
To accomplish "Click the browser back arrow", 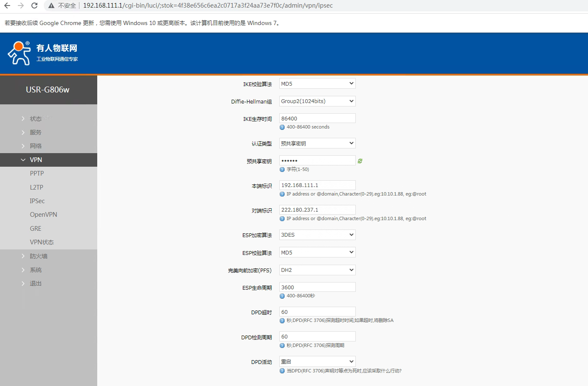I will [7, 6].
